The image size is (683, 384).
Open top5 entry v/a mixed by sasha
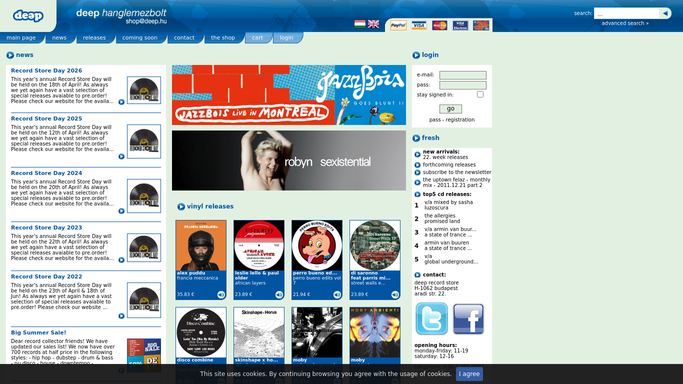(449, 205)
